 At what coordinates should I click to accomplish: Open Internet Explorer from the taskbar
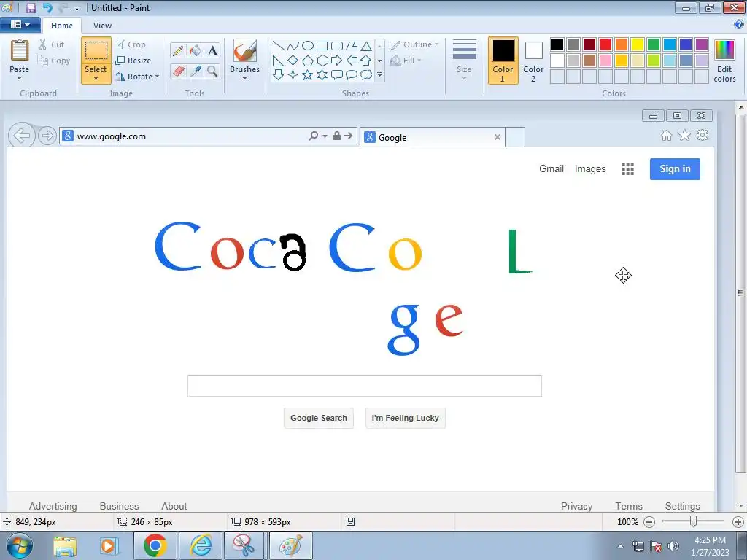(201, 545)
